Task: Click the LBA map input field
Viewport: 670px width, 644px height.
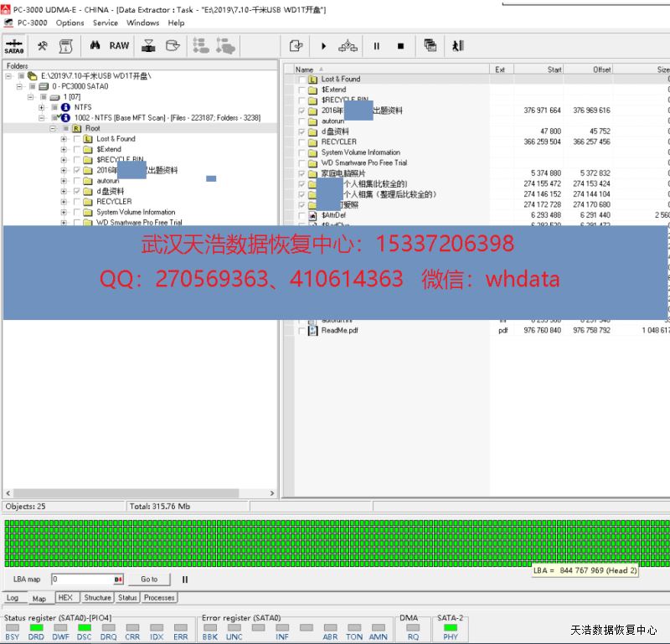Action: 81,580
